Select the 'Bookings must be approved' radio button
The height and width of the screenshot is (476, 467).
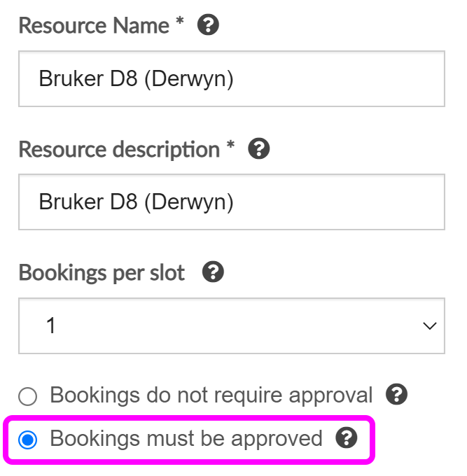click(28, 440)
